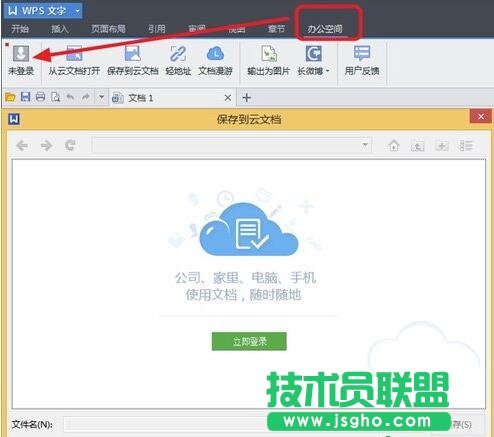Open document from cloud with 从云文档打开
The width and height of the screenshot is (494, 437).
[x=74, y=53]
